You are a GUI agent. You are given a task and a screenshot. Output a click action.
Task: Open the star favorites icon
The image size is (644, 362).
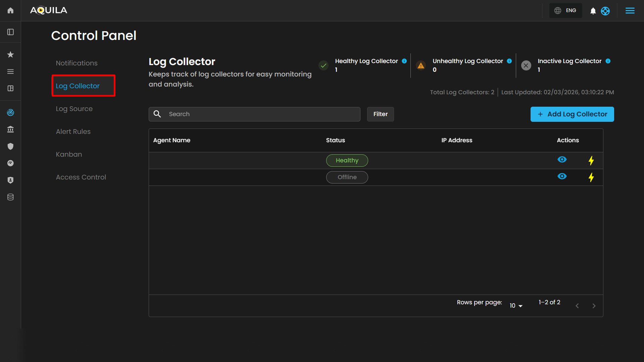click(10, 54)
